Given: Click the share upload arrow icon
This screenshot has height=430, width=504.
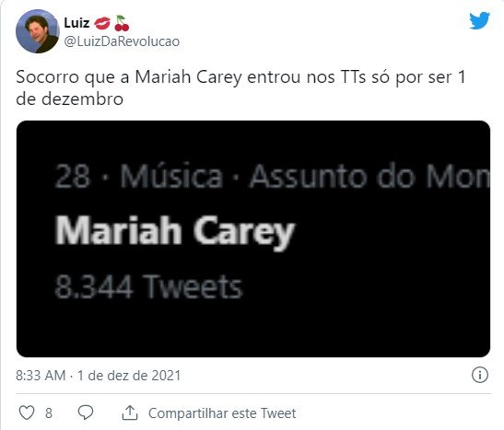Looking at the screenshot, I should tap(130, 413).
